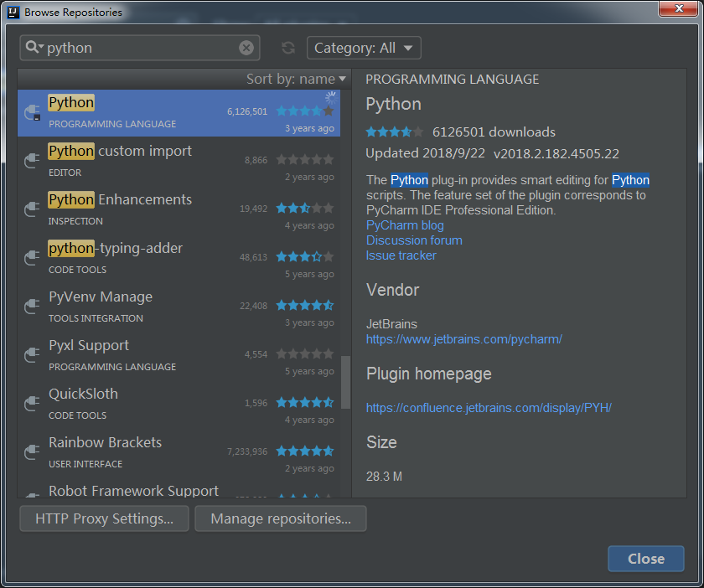Clear the python search text
This screenshot has width=704, height=588.
[x=246, y=48]
